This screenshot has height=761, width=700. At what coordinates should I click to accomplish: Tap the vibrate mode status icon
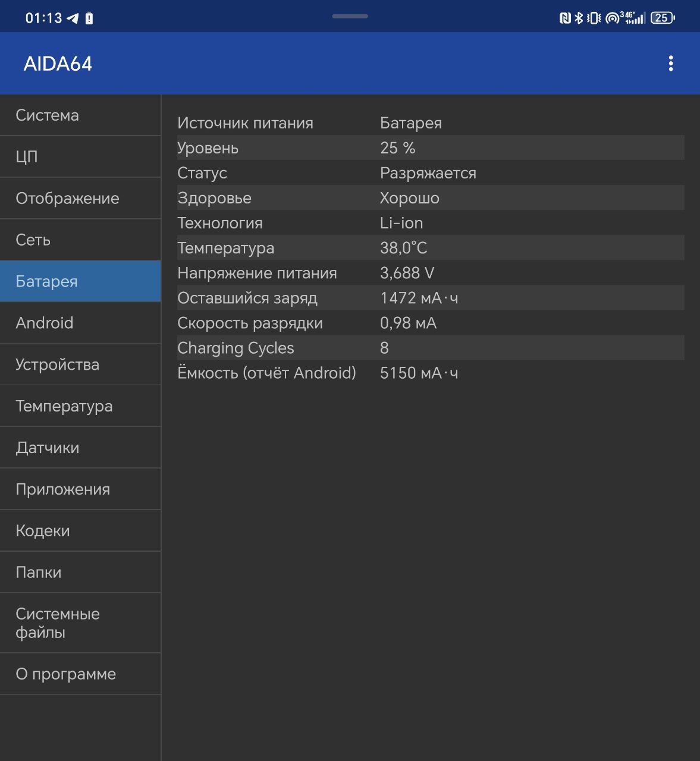(x=594, y=18)
